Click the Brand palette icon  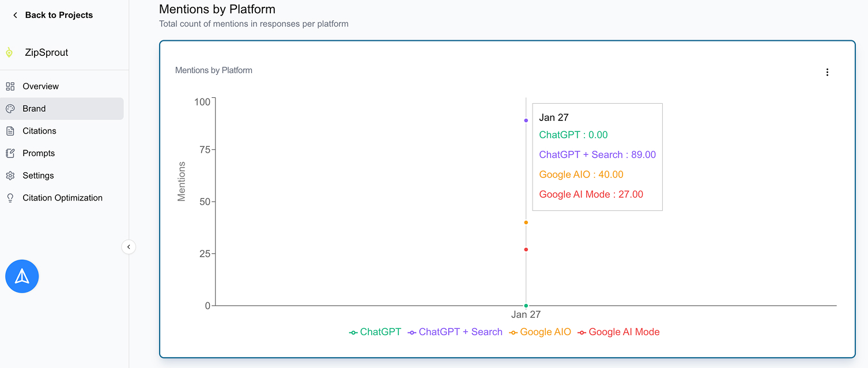pyautogui.click(x=10, y=108)
